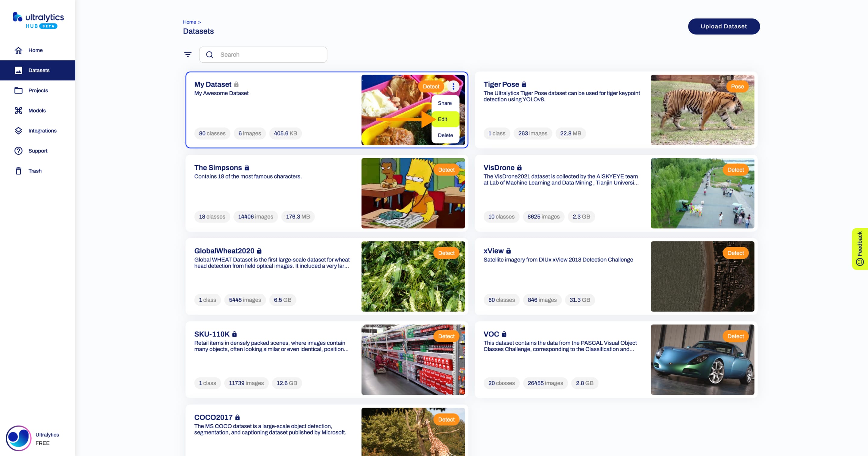Click Share option in My Dataset dropdown

point(445,103)
